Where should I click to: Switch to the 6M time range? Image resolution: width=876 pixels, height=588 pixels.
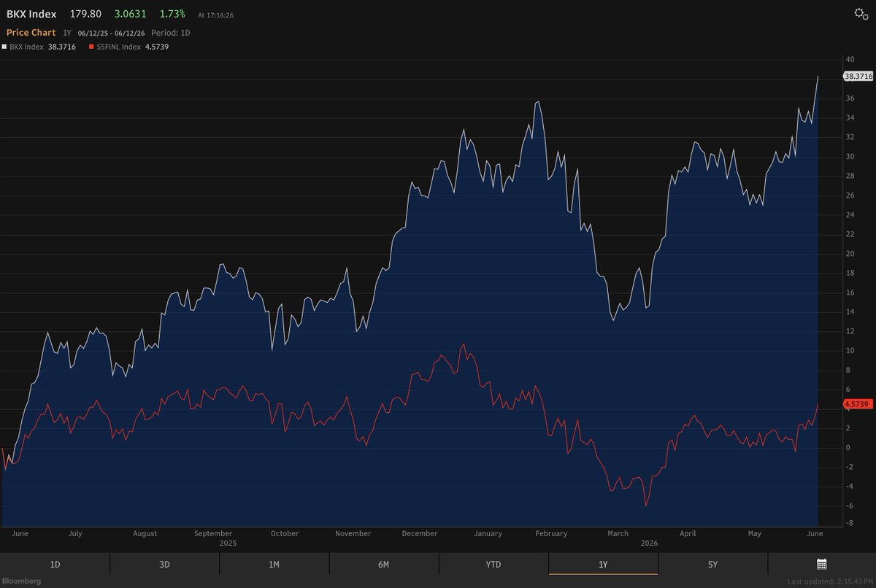click(x=383, y=564)
